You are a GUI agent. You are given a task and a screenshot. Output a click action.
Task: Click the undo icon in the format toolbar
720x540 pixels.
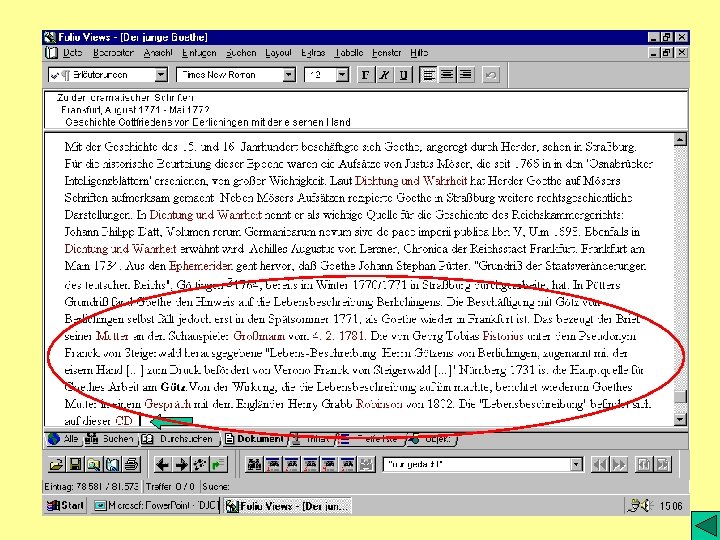(490, 74)
